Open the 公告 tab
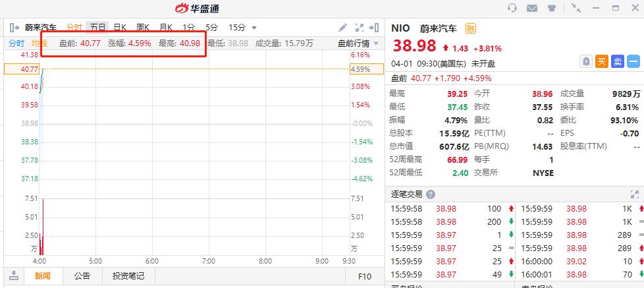This screenshot has width=644, height=288. pyautogui.click(x=82, y=275)
